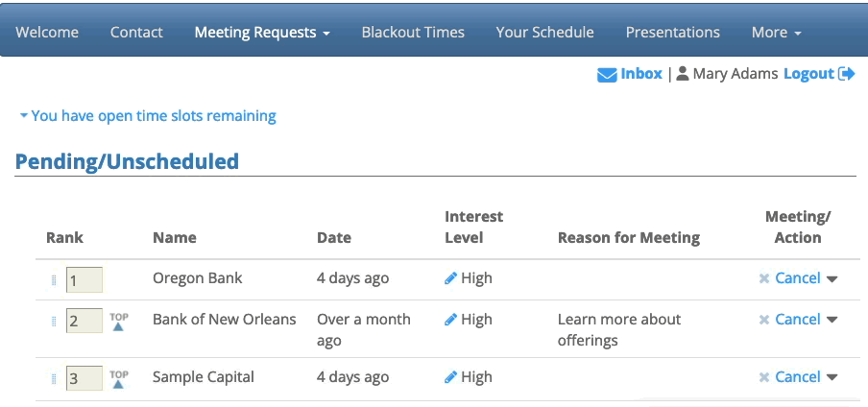
Task: Open Meeting Requests dropdown menu
Action: 262,33
